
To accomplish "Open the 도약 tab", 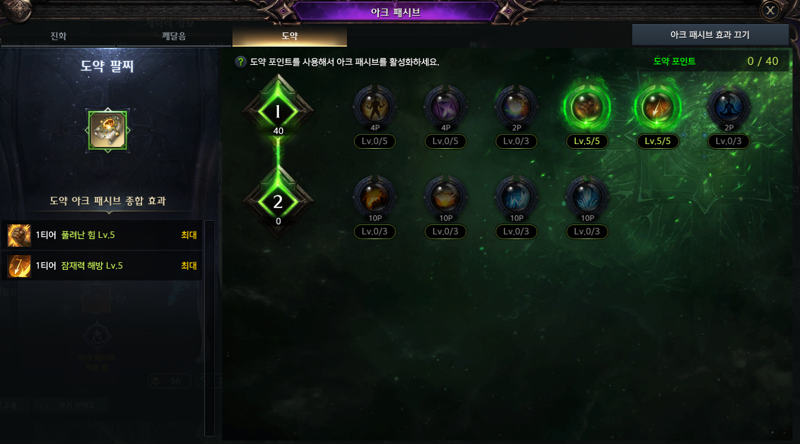I will coord(289,36).
